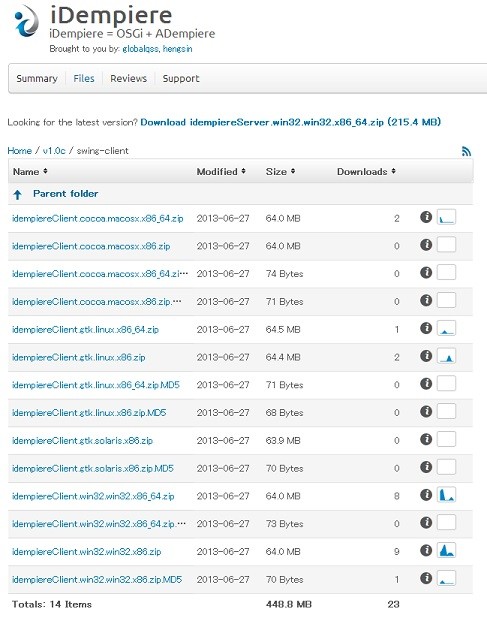Download idempiereClient.gtk.linux.x86.zip.MD5
The width and height of the screenshot is (487, 624).
89,413
